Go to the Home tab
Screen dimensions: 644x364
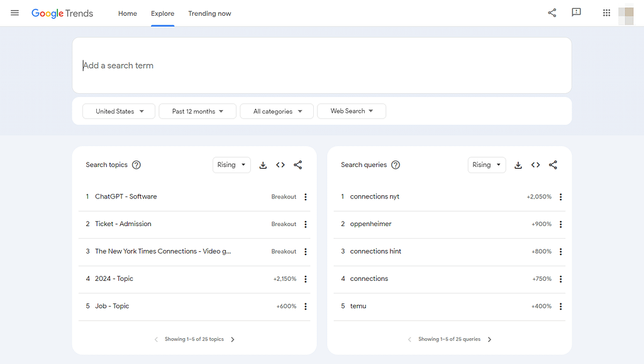[x=128, y=14]
